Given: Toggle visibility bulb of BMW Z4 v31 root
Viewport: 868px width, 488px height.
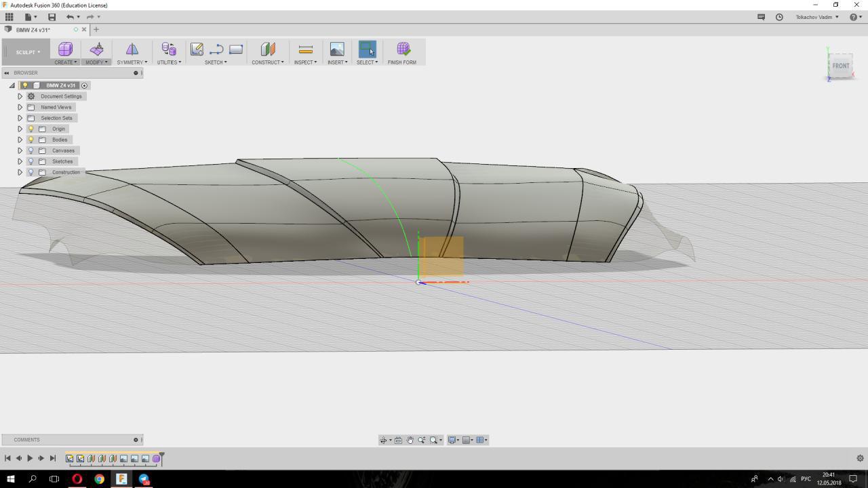Looking at the screenshot, I should coord(25,85).
